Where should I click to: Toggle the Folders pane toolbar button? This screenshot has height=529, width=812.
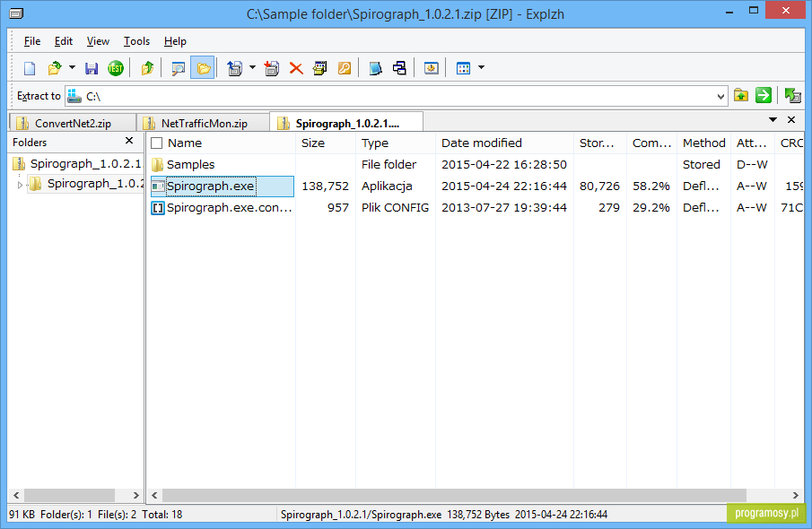[x=203, y=68]
